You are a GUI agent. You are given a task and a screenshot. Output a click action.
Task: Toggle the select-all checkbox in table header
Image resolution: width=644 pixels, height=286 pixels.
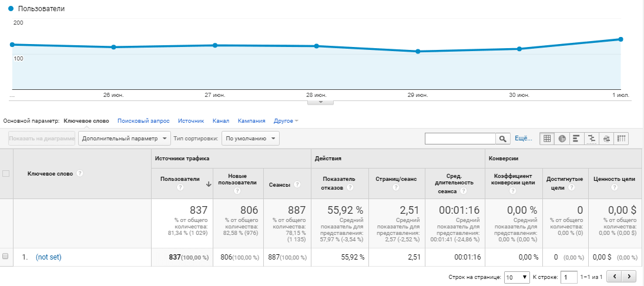coord(6,174)
